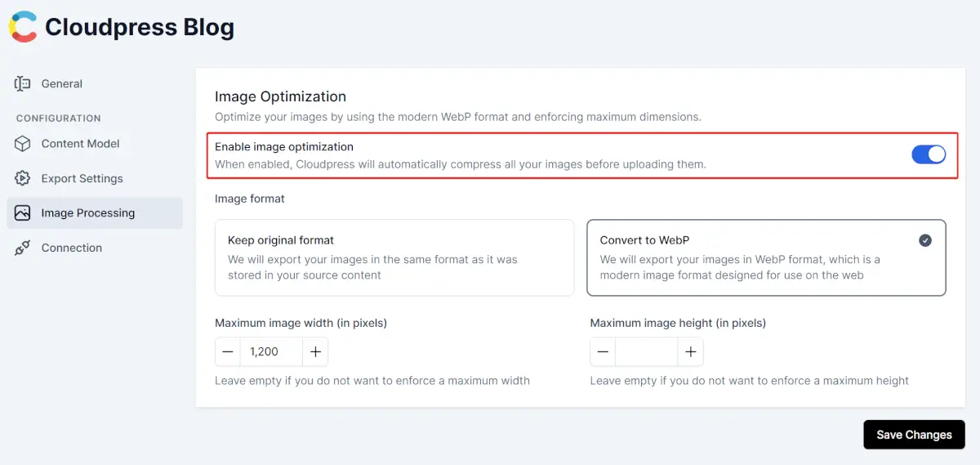Image resolution: width=980 pixels, height=465 pixels.
Task: Click the empty maximum image height field
Action: tap(646, 352)
